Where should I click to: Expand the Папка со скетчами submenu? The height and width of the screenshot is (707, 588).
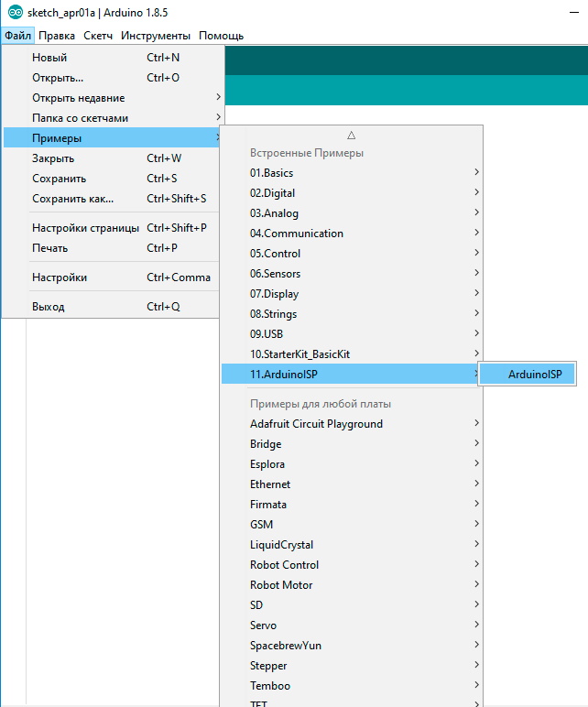[x=81, y=118]
